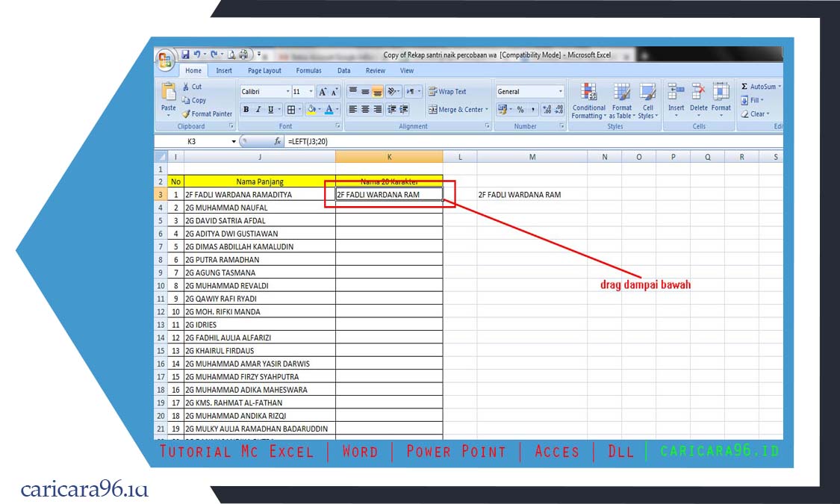Screen dimensions: 840x504
Task: Increase Decimal places
Action: [547, 110]
